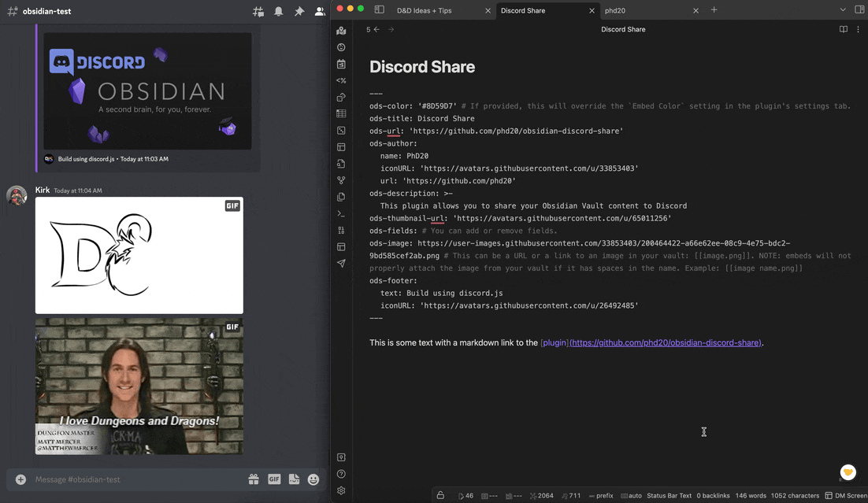Toggle the member list in Discord
This screenshot has height=503, width=868.
tap(319, 11)
